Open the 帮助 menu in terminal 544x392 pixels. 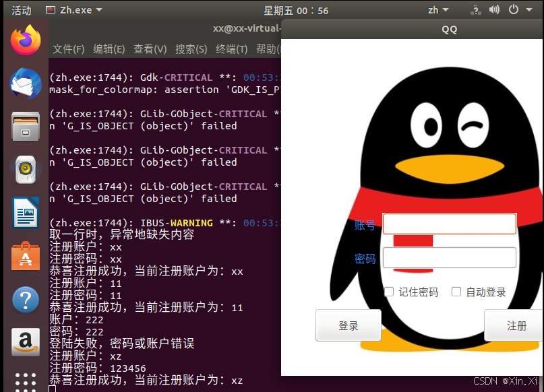(x=268, y=49)
